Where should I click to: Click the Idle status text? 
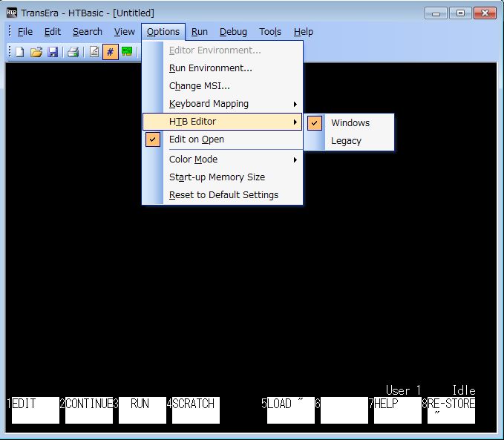[464, 390]
